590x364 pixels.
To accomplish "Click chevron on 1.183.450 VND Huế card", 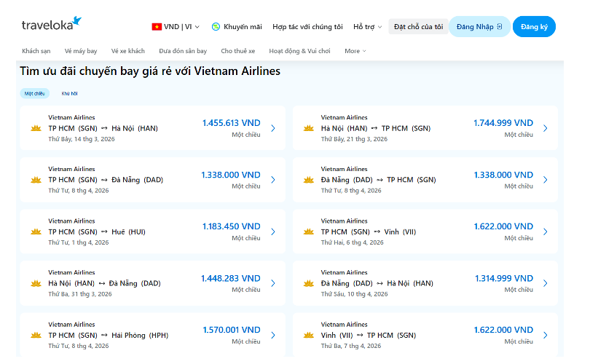I will pyautogui.click(x=273, y=232).
